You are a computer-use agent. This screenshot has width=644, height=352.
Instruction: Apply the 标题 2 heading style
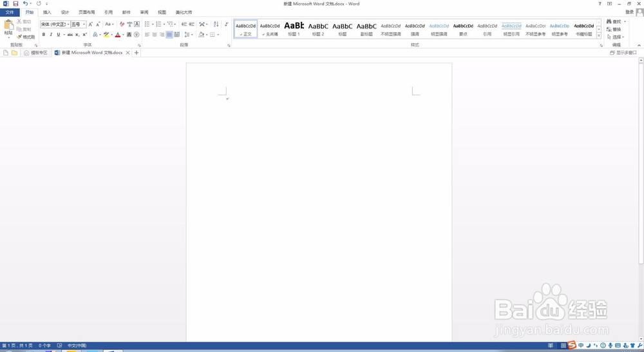coord(318,29)
